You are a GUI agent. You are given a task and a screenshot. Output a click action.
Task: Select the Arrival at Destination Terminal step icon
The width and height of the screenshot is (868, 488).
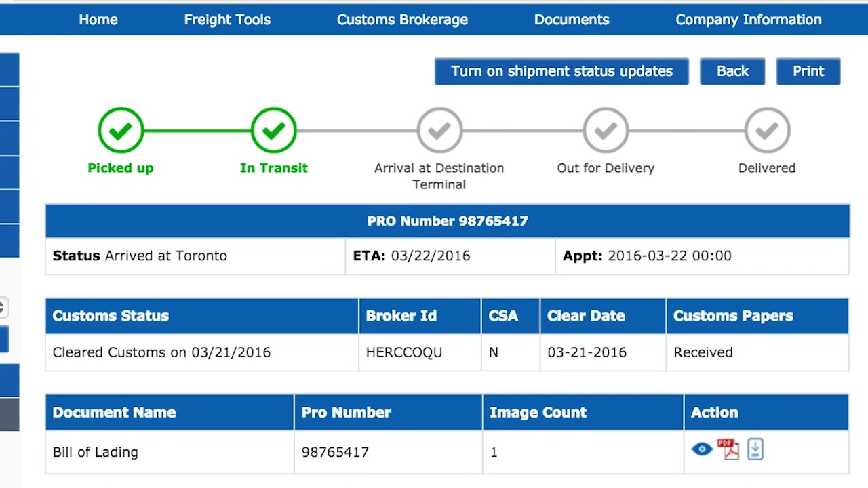[x=439, y=130]
